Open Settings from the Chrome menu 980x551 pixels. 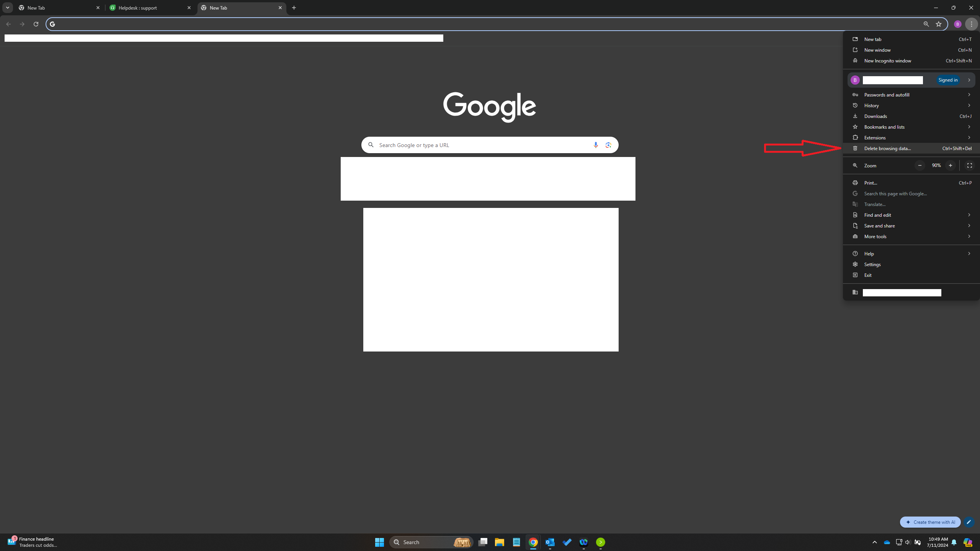872,264
